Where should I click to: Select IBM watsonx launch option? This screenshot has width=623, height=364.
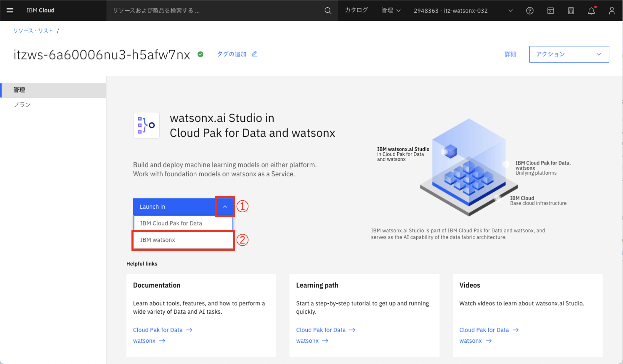tap(183, 240)
